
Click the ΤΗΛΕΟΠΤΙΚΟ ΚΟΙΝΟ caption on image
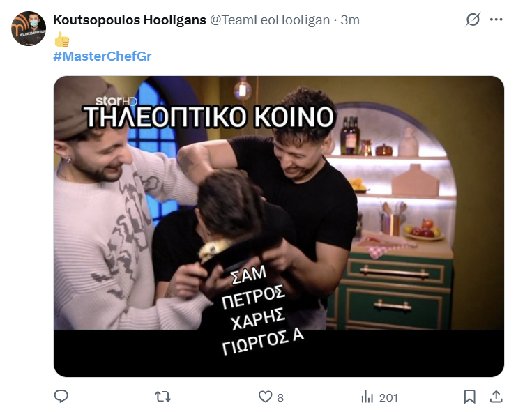click(x=209, y=117)
